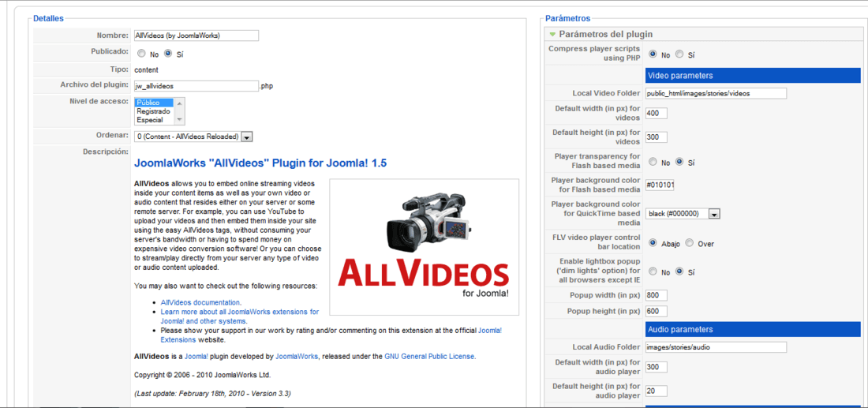Image resolution: width=868 pixels, height=408 pixels.
Task: Click the Archivo del plugin field
Action: point(196,86)
